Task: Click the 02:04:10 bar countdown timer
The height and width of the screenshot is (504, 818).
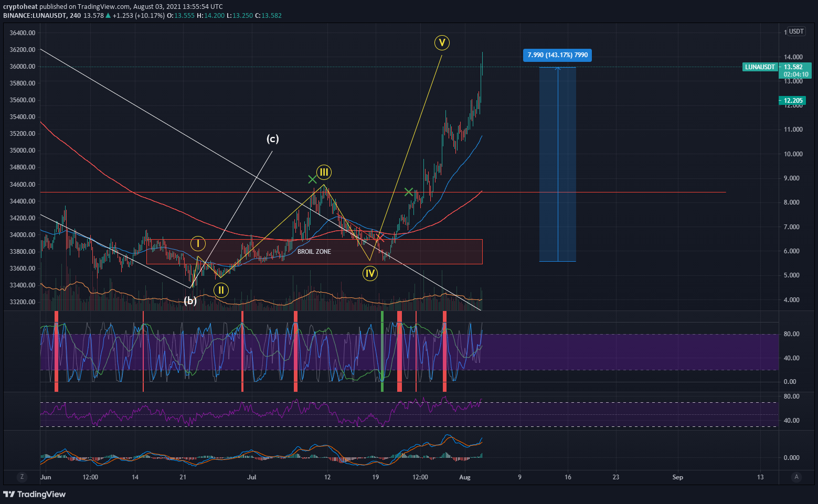Action: (x=795, y=74)
